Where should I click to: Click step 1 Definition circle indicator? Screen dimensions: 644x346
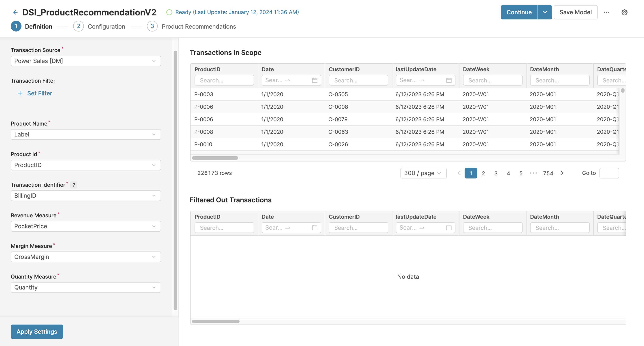click(16, 26)
